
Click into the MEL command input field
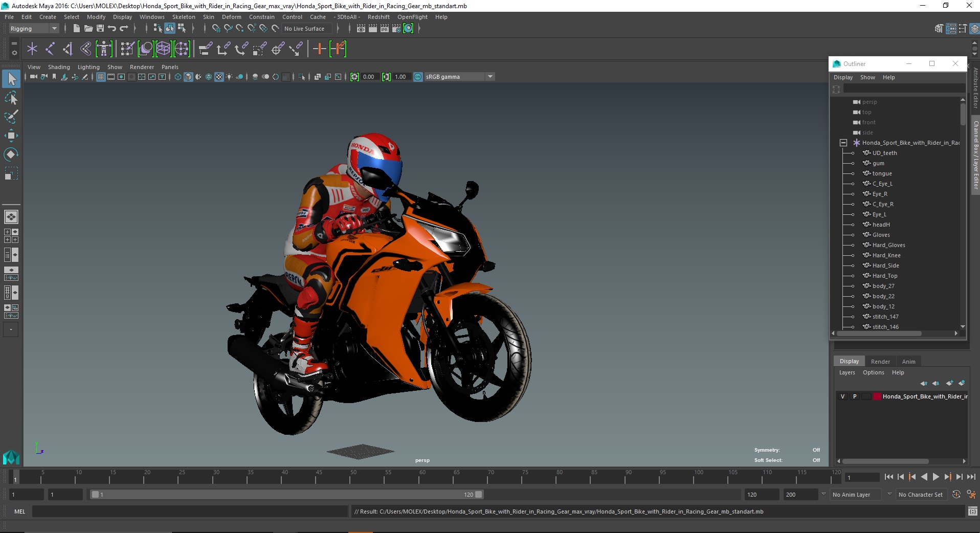click(189, 512)
